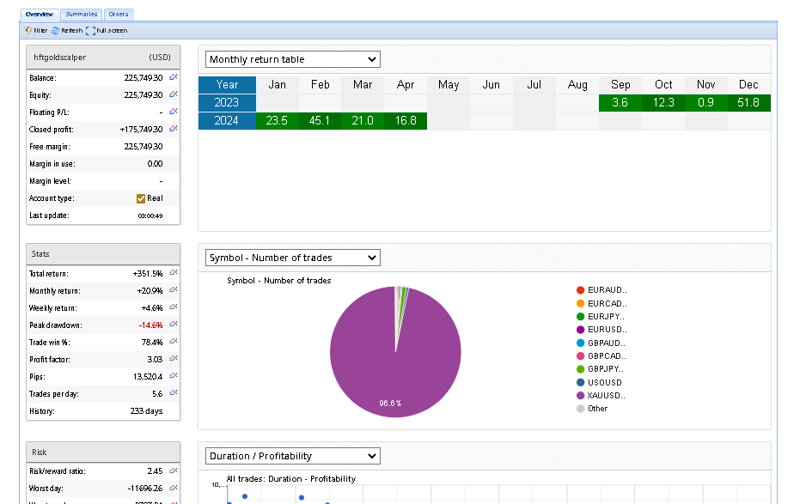Open the chart icon beside Closed profit
The height and width of the screenshot is (504, 812).
pyautogui.click(x=173, y=129)
